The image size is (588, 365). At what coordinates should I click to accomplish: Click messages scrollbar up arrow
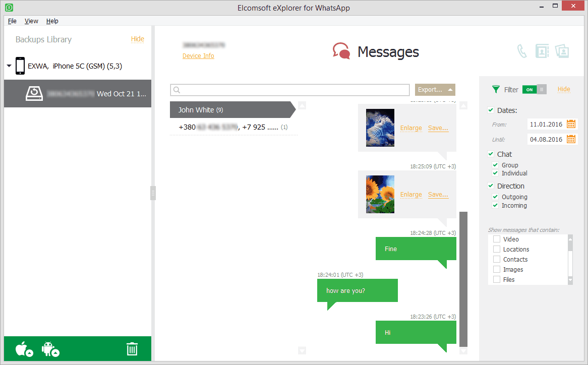click(x=463, y=106)
